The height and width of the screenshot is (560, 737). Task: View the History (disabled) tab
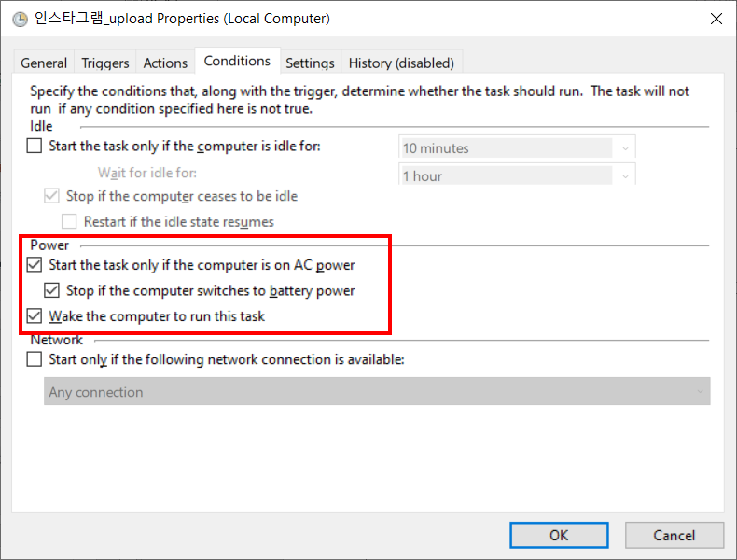click(401, 63)
